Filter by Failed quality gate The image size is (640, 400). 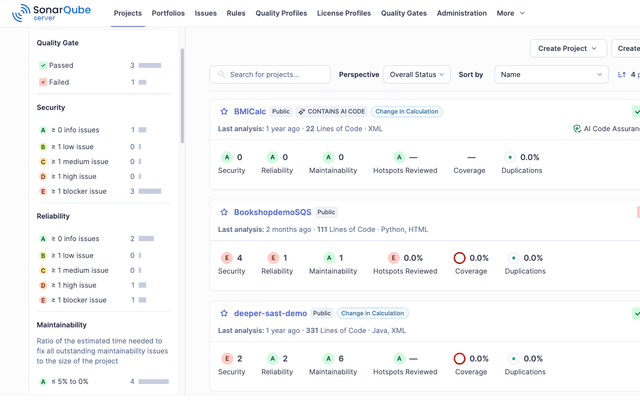point(100,82)
